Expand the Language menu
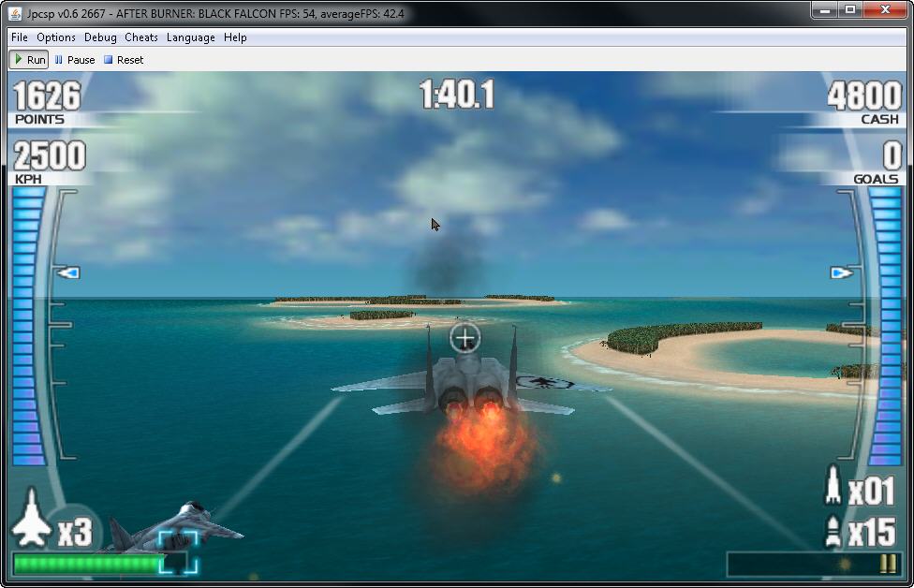 pos(191,37)
